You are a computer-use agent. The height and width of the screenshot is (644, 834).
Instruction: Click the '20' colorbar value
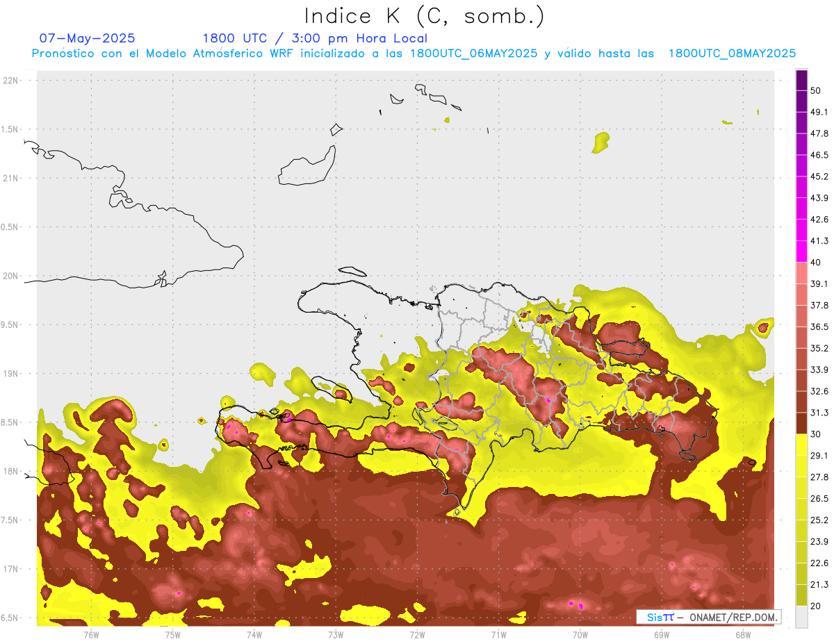click(816, 606)
